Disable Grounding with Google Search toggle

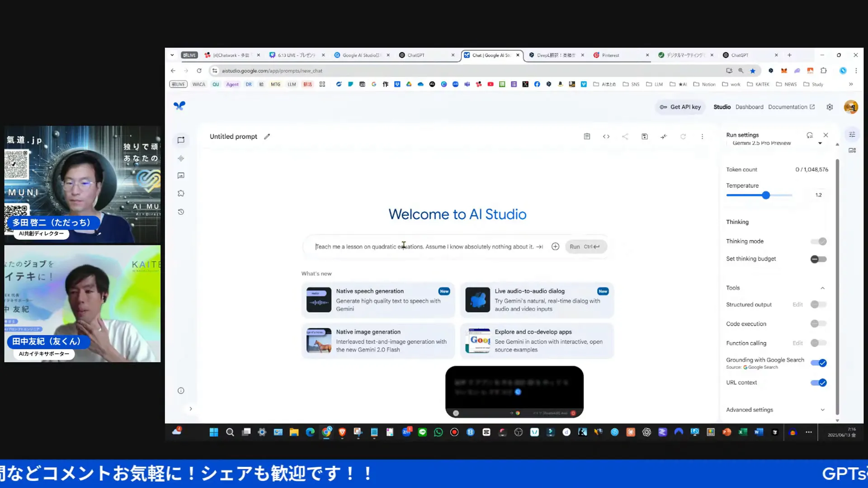819,363
